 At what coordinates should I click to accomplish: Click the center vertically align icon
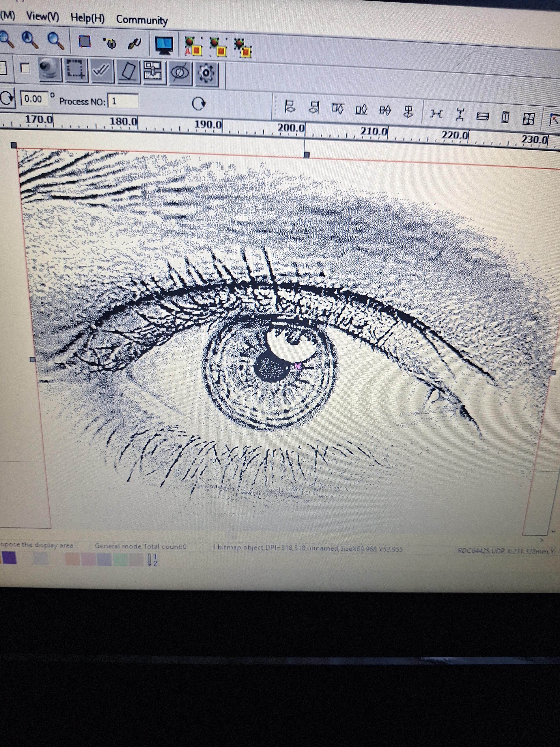point(409,112)
